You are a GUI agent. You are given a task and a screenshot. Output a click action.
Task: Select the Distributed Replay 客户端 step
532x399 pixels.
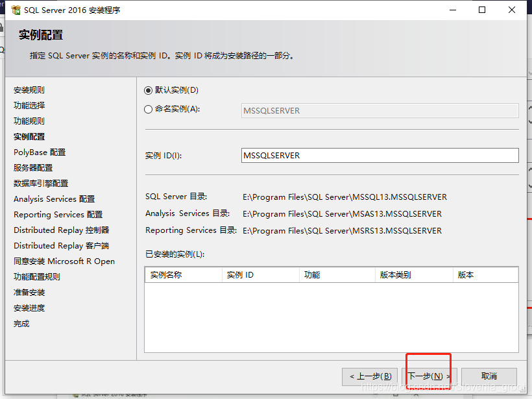pos(62,246)
